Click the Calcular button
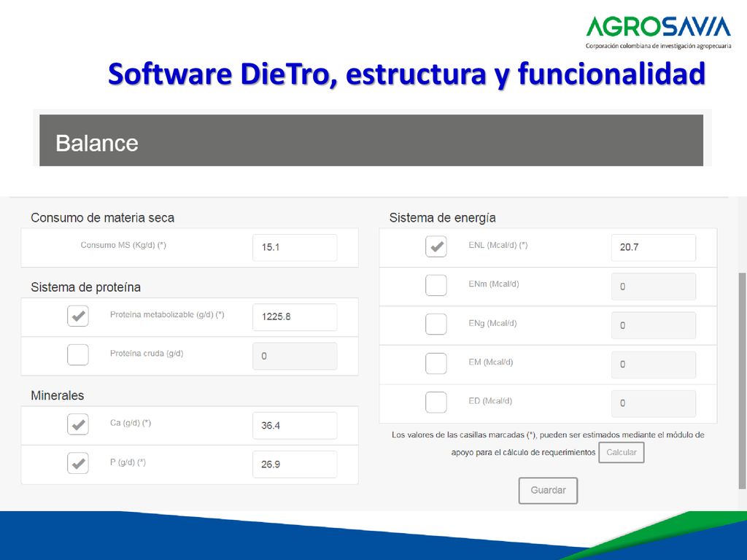 [x=622, y=452]
